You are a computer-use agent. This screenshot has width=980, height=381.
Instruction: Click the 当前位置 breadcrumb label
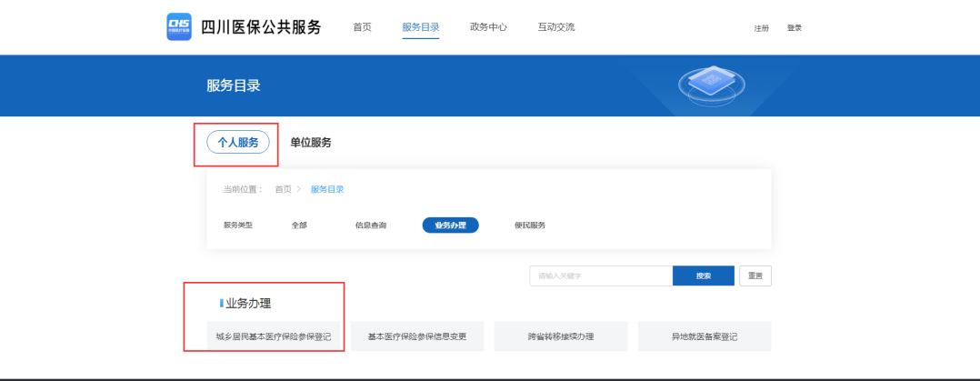tap(244, 189)
